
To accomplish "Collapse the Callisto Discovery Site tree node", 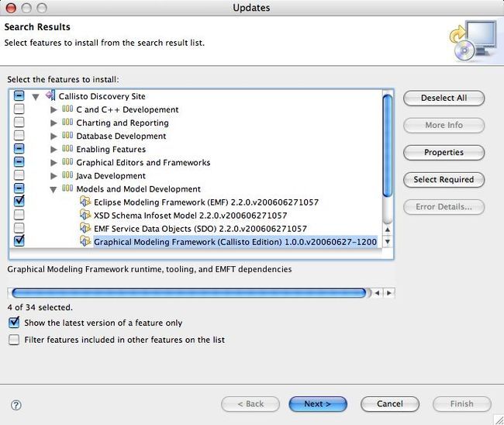I will pos(36,97).
